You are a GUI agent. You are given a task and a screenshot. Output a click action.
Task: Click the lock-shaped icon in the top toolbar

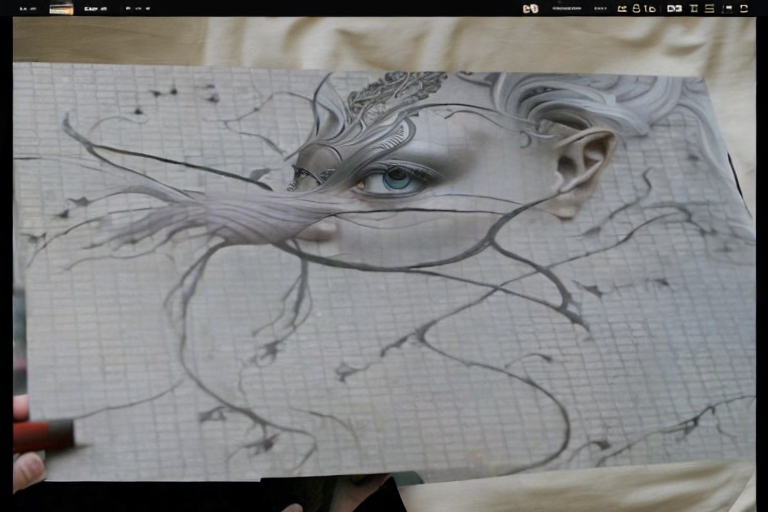[636, 8]
